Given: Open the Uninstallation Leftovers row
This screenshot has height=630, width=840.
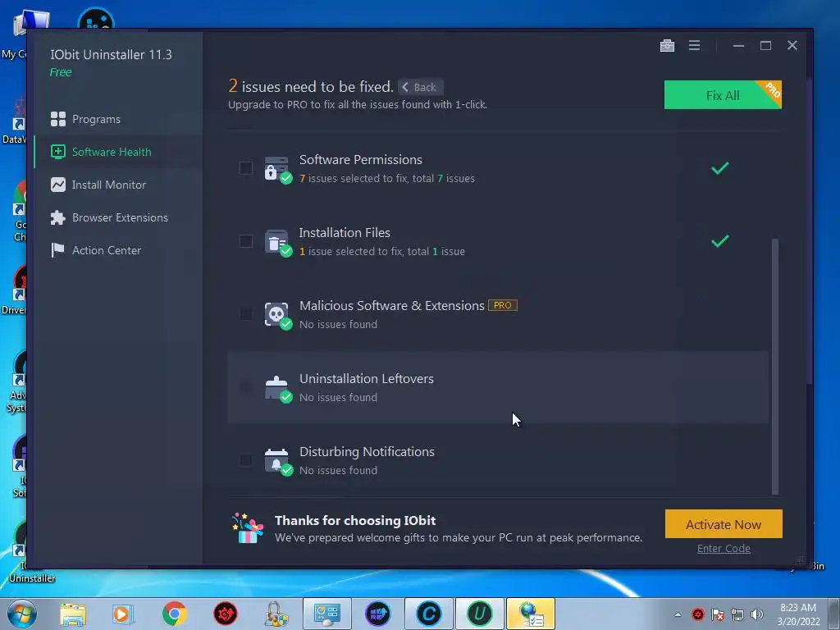Looking at the screenshot, I should pos(498,387).
